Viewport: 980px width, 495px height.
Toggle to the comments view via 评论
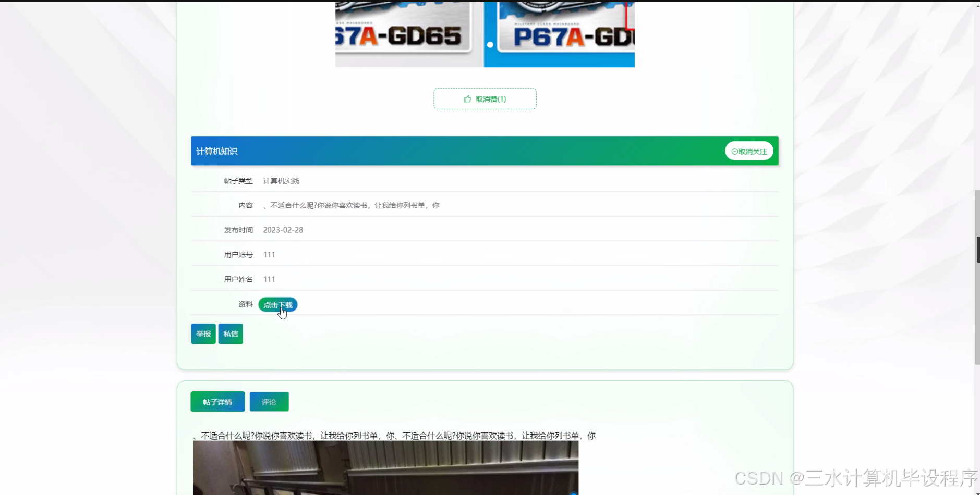[x=269, y=401]
